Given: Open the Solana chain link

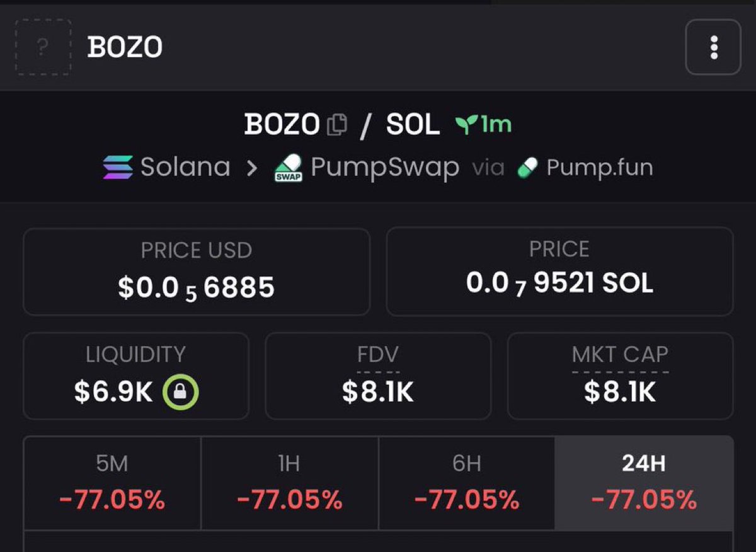Looking at the screenshot, I should (185, 168).
